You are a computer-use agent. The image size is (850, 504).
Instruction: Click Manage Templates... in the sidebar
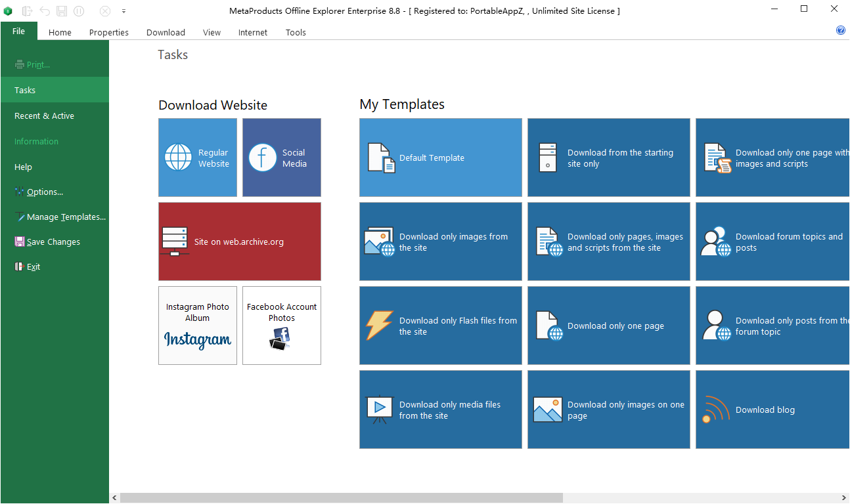click(66, 217)
